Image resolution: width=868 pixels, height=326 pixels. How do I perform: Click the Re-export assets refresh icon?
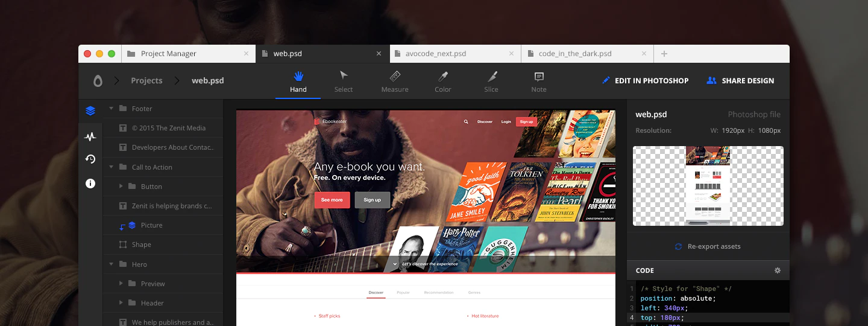point(678,246)
